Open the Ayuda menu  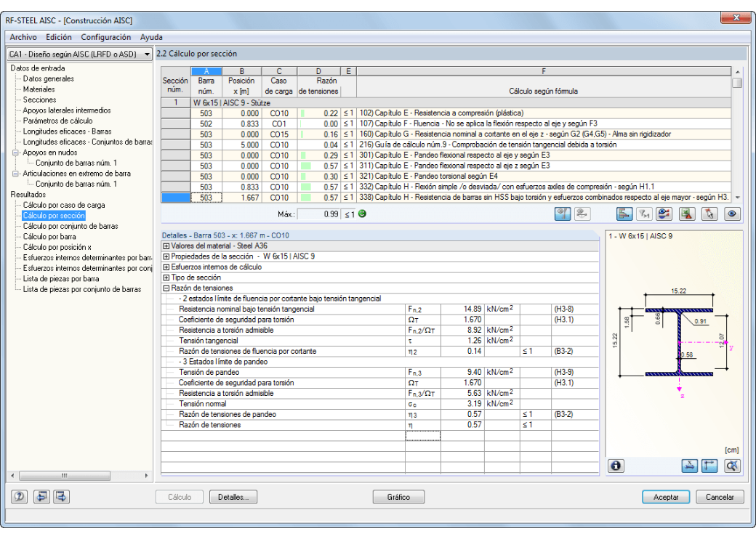151,37
